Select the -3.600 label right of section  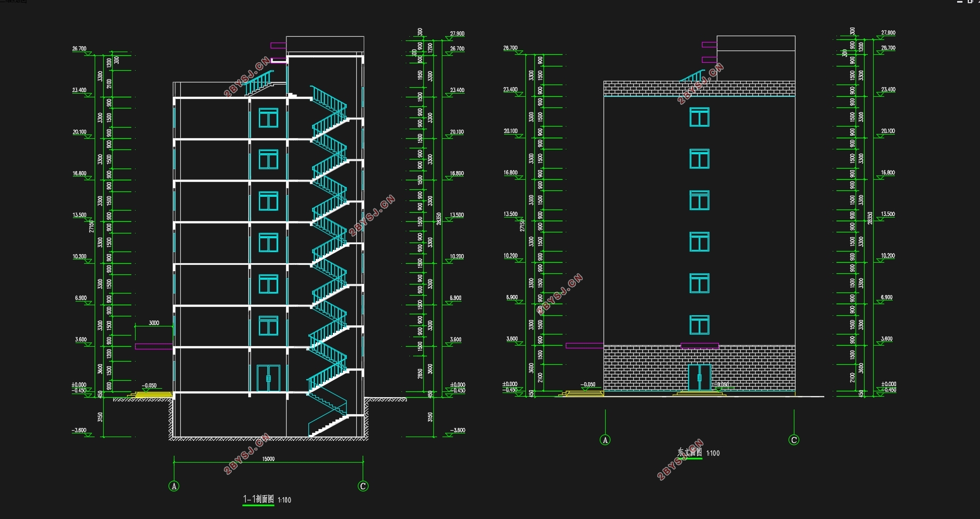[457, 430]
